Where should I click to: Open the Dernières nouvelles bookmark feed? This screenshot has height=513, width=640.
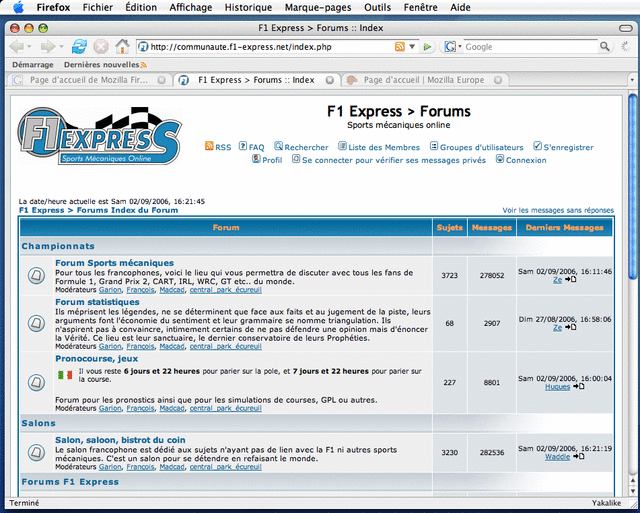[105, 64]
